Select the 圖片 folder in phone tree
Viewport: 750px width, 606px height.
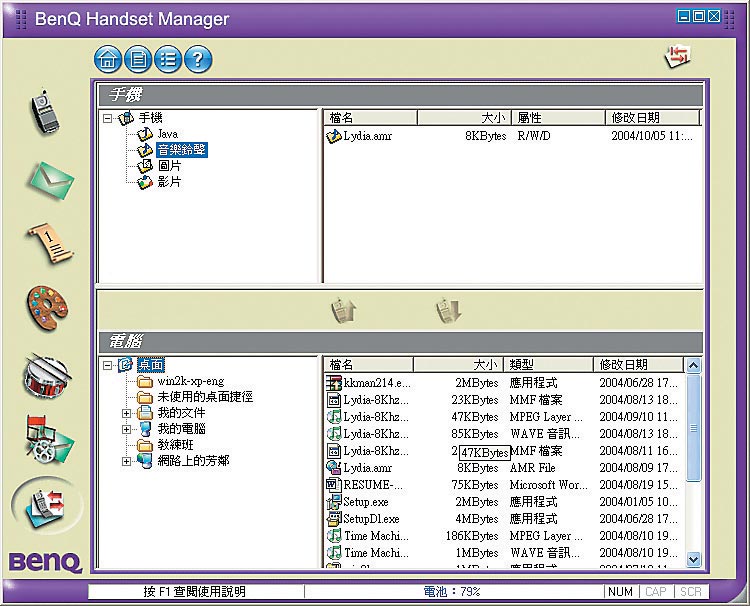(169, 166)
